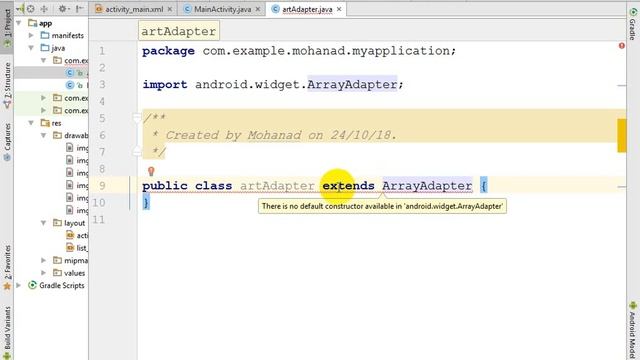Click the XML file icon on activity_main.xml tab
The image size is (640, 360).
coord(99,9)
